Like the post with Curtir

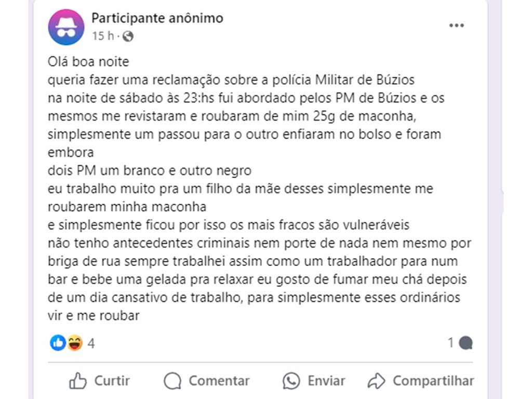click(x=99, y=381)
